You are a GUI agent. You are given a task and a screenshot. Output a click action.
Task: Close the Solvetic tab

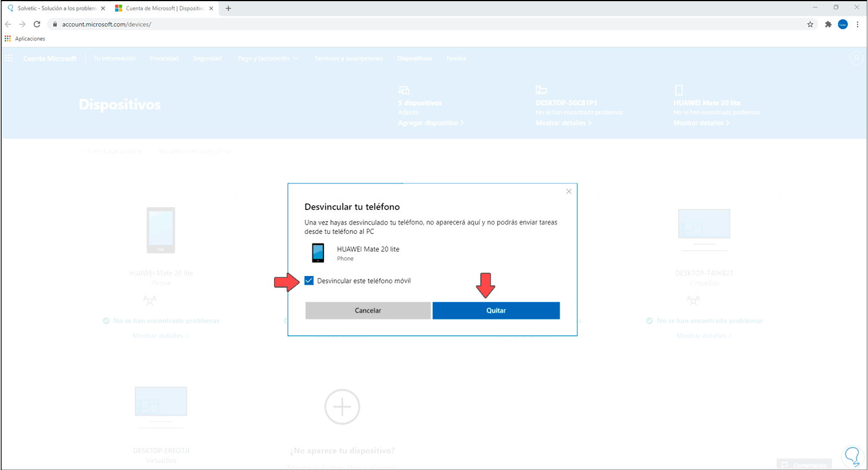pos(103,8)
